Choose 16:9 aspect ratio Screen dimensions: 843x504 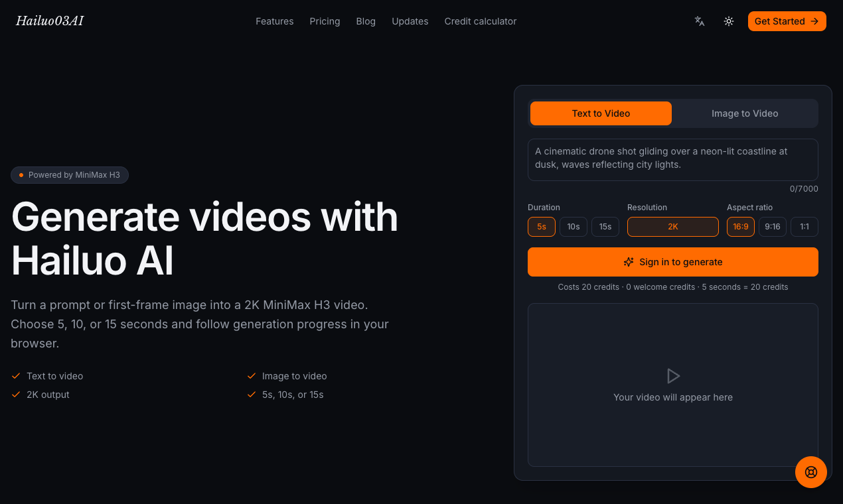click(741, 227)
